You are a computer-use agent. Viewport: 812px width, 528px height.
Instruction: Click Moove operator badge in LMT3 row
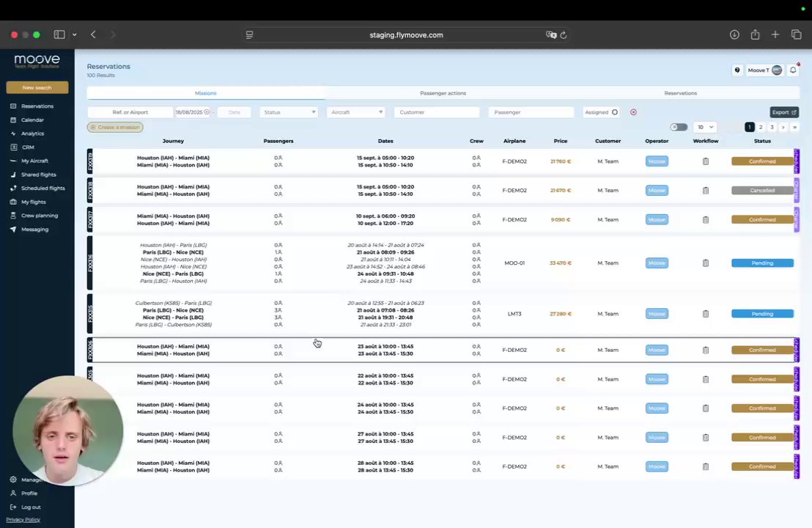pyautogui.click(x=657, y=314)
